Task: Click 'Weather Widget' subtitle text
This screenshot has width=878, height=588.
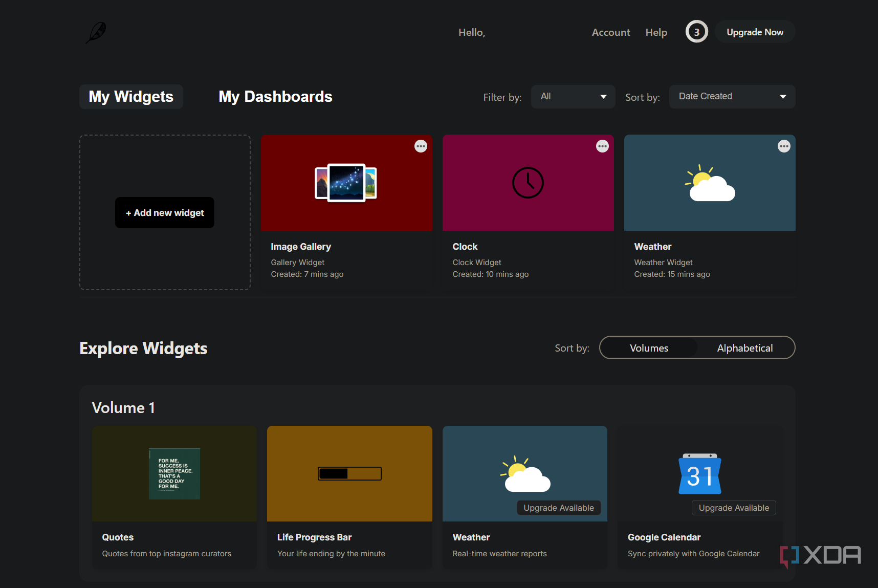Action: 663,263
